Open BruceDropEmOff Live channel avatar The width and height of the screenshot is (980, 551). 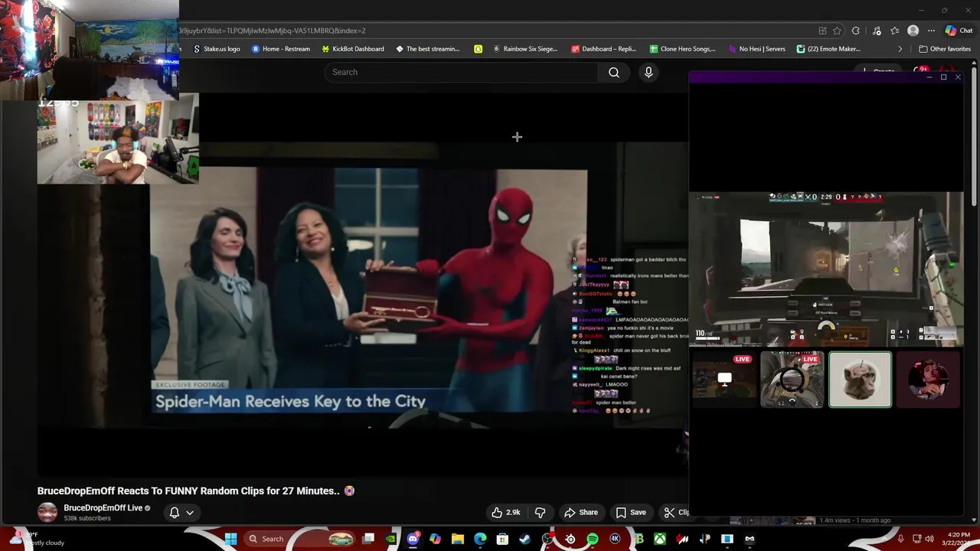[47, 512]
